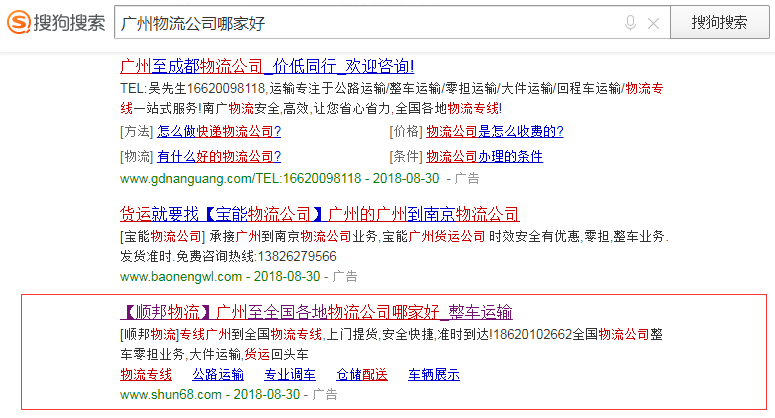Open result 【顺邦物流】广州至全国各地物流公司哪家好
The height and width of the screenshot is (418, 775).
coord(316,312)
